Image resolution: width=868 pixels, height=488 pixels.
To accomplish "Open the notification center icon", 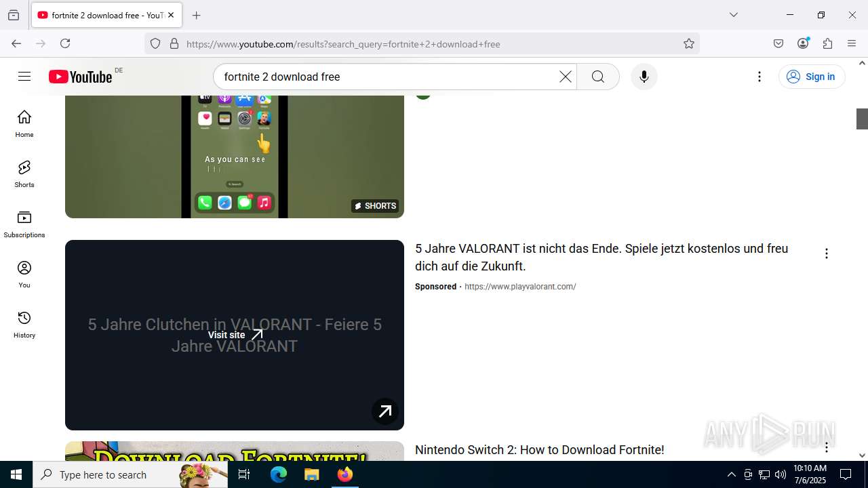I will coord(846,474).
